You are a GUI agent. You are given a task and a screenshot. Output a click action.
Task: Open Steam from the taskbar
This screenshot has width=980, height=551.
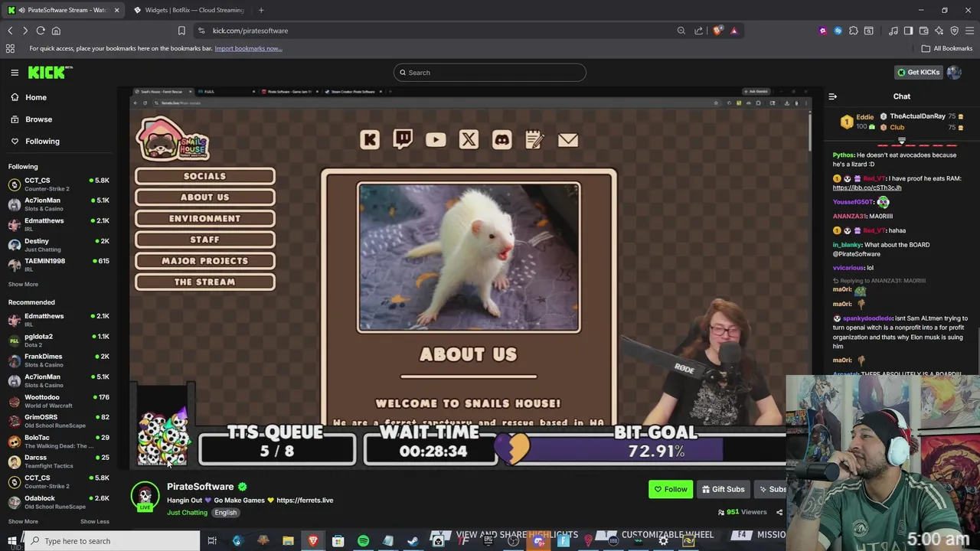point(413,541)
